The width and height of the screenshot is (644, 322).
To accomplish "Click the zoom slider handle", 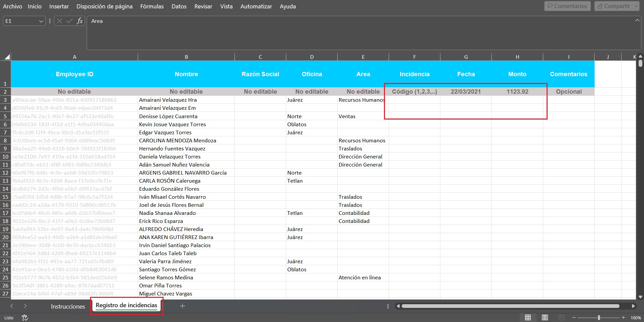I will coord(599,318).
